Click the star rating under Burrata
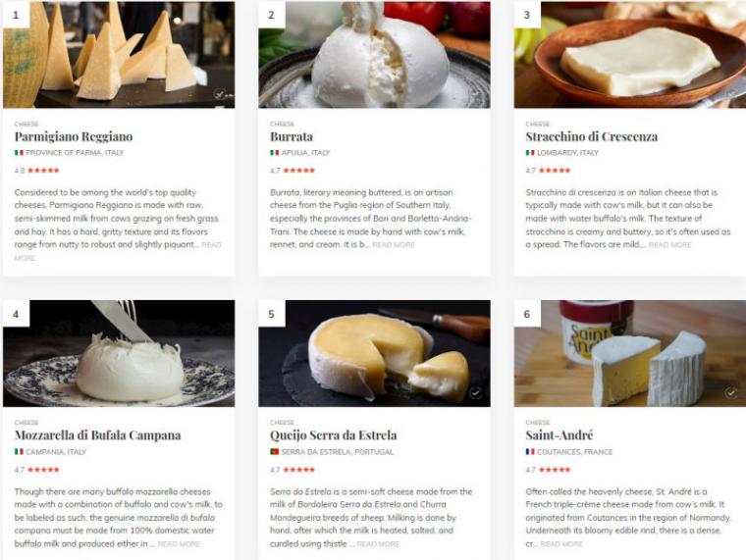746x560 pixels. pos(298,171)
